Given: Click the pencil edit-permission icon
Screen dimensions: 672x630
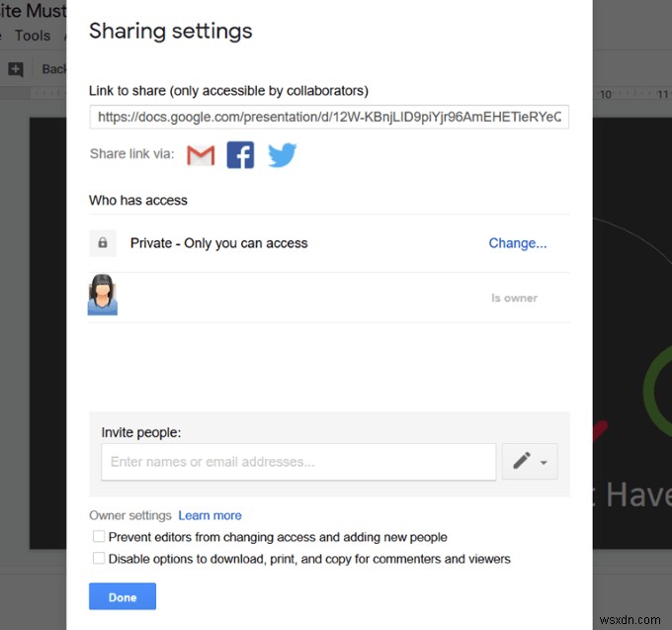Looking at the screenshot, I should point(522,461).
